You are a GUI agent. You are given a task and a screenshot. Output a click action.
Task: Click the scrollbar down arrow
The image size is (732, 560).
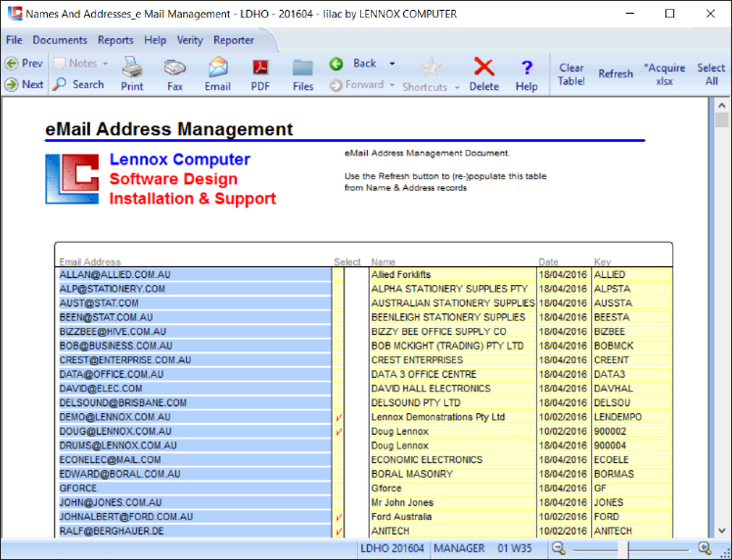coord(722,531)
